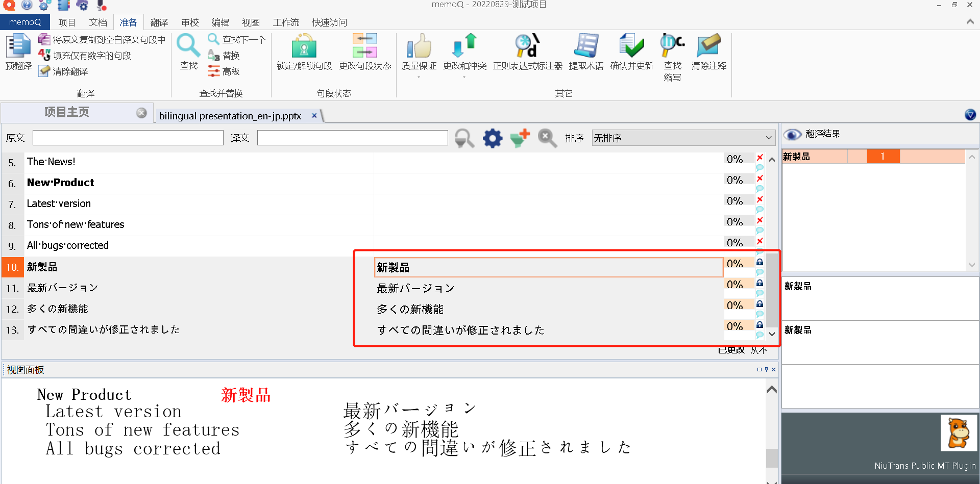The height and width of the screenshot is (484, 980).
Task: Click target cell 多くの新機能 in row 12
Action: point(549,309)
